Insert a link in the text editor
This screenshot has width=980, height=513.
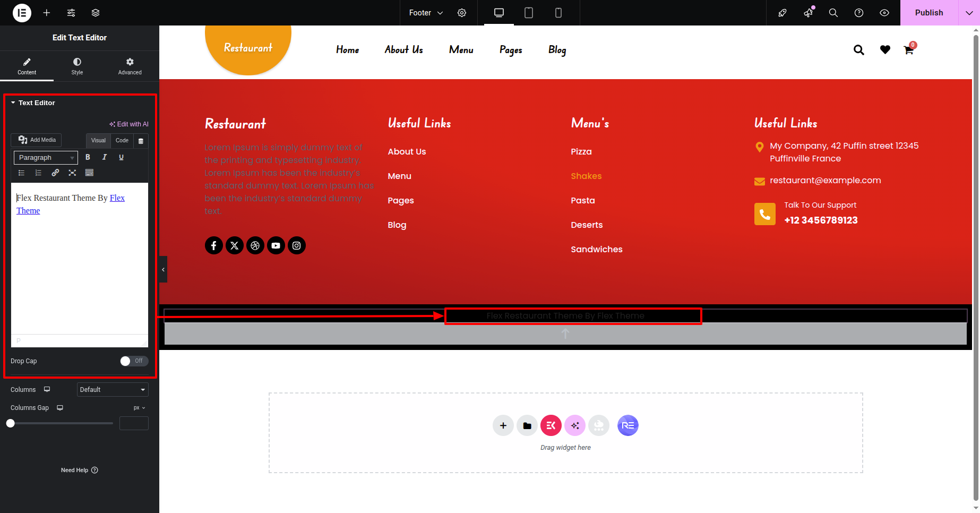click(55, 173)
